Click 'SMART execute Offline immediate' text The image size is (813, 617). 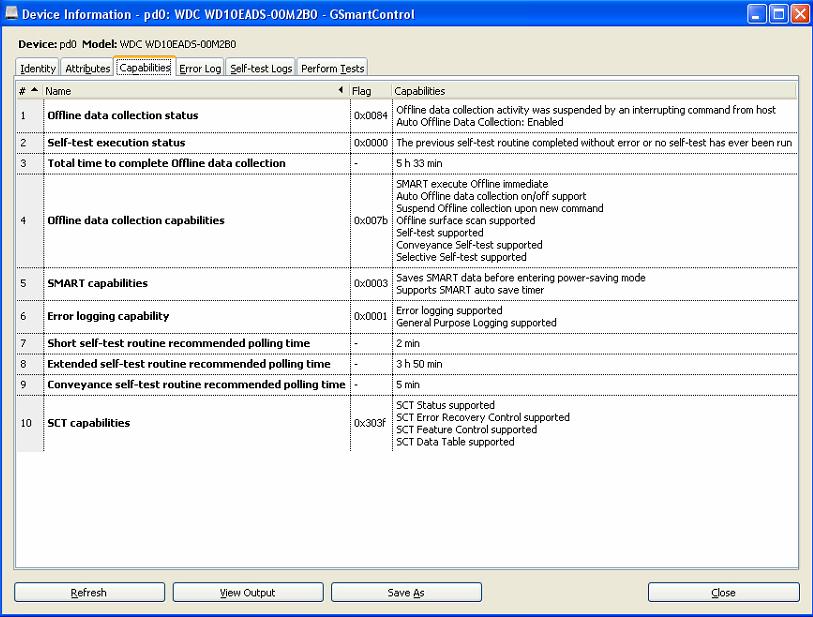pyautogui.click(x=472, y=184)
